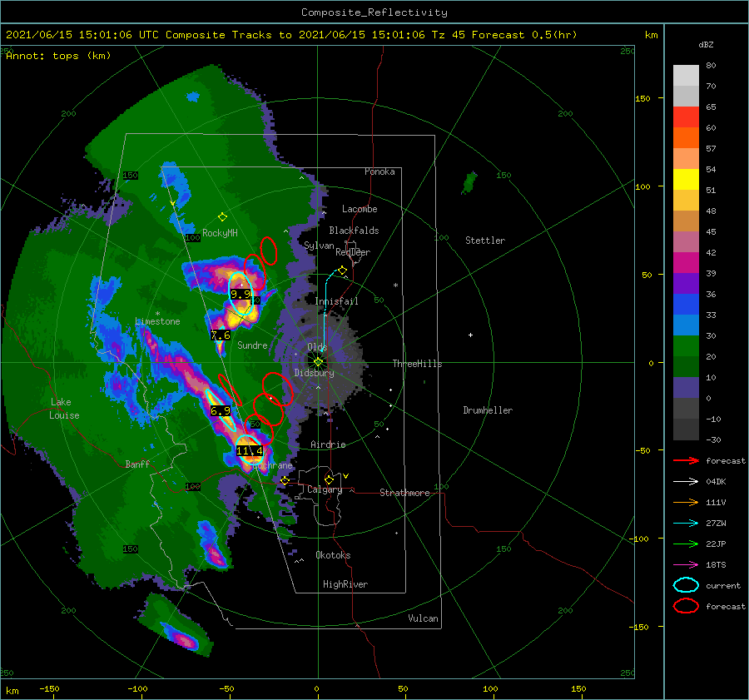Click the Innisfail city label

coord(336,301)
